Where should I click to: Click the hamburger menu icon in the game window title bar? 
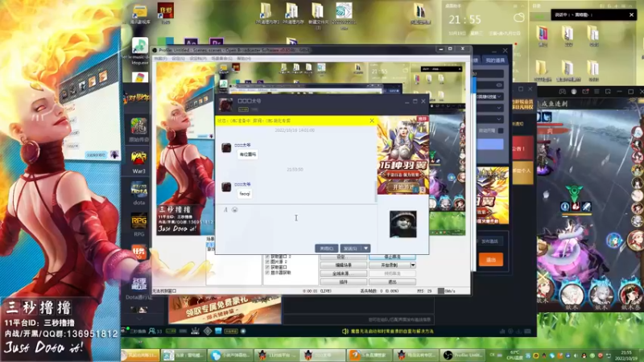click(597, 92)
